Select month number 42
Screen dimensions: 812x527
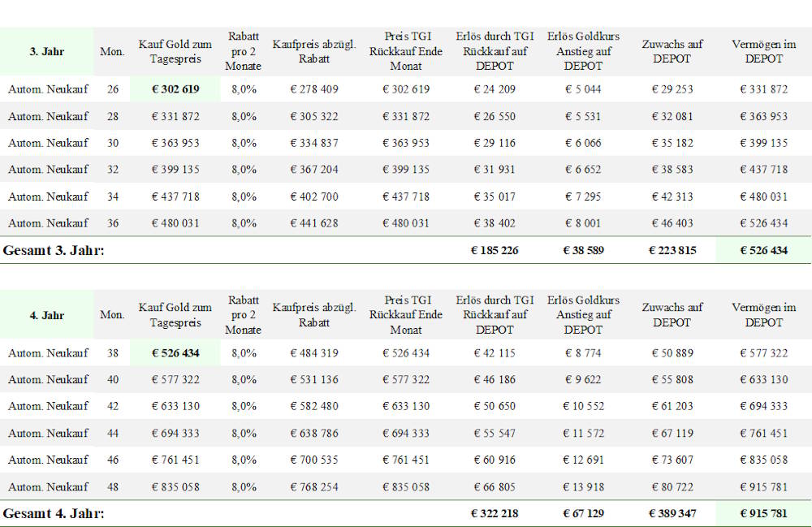(x=113, y=406)
